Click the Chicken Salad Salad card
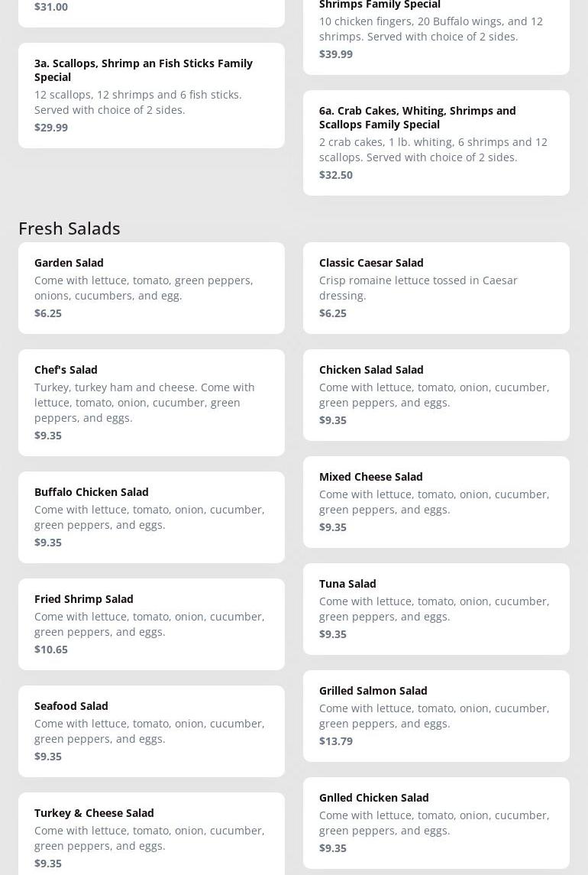The height and width of the screenshot is (875, 588). tap(436, 394)
